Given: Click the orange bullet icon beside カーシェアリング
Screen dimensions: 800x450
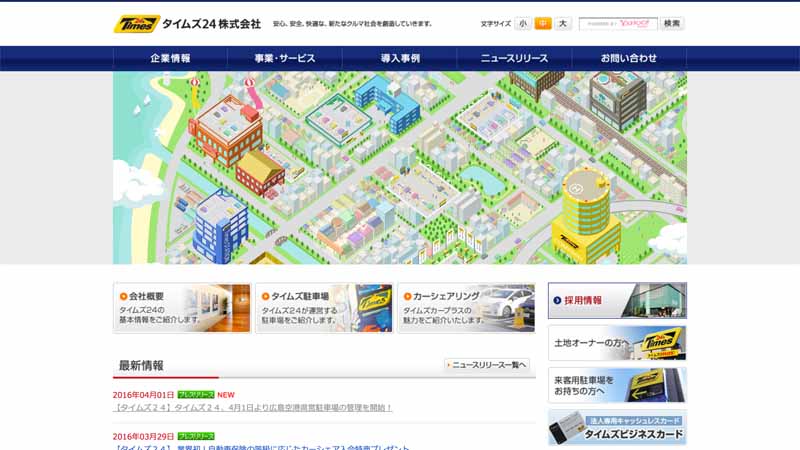Looking at the screenshot, I should coord(407,296).
